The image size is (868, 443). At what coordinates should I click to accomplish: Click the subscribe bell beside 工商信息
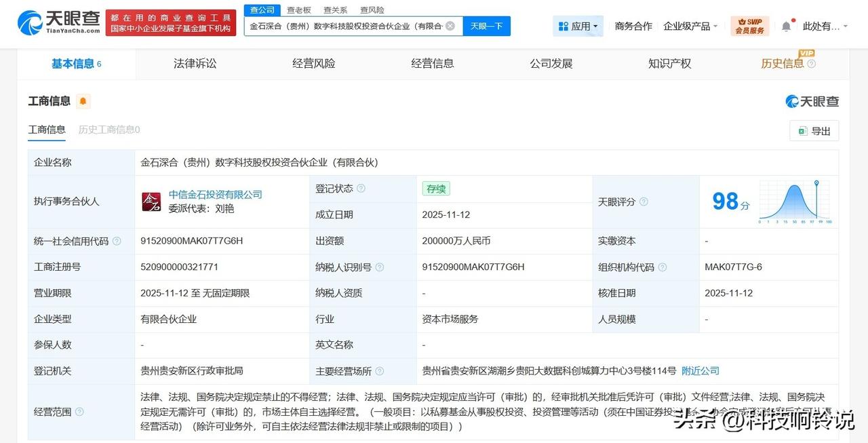tap(82, 101)
